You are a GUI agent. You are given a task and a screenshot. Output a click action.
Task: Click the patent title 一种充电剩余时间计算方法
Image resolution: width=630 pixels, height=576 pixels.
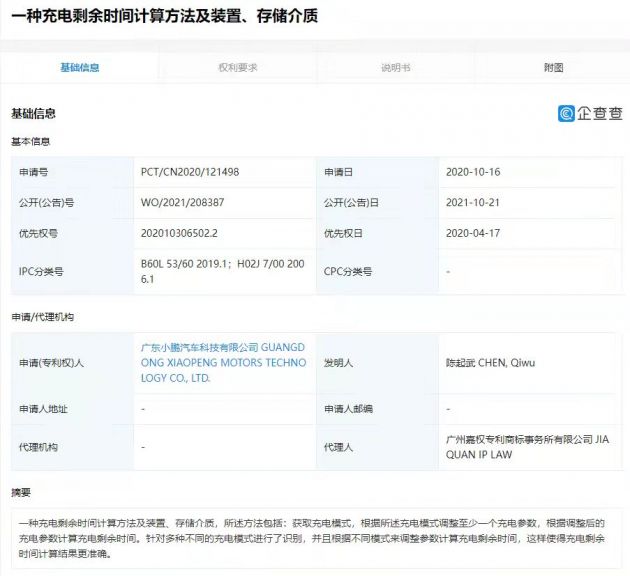click(164, 16)
